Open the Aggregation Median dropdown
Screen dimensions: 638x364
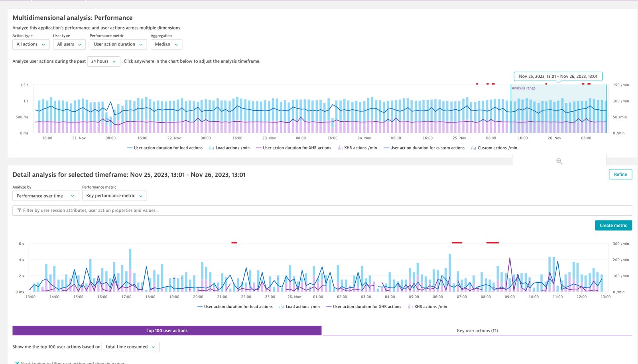(x=166, y=44)
